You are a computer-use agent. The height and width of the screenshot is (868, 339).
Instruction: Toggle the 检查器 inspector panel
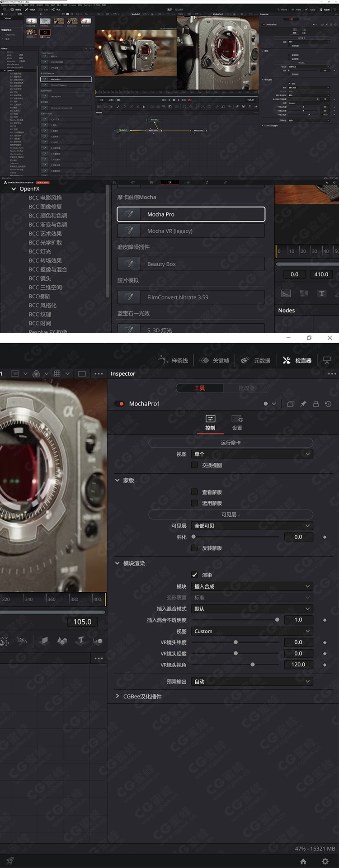click(297, 360)
